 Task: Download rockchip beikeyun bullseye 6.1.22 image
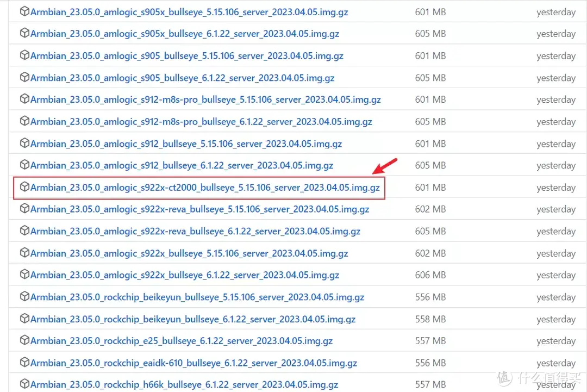[x=193, y=319]
